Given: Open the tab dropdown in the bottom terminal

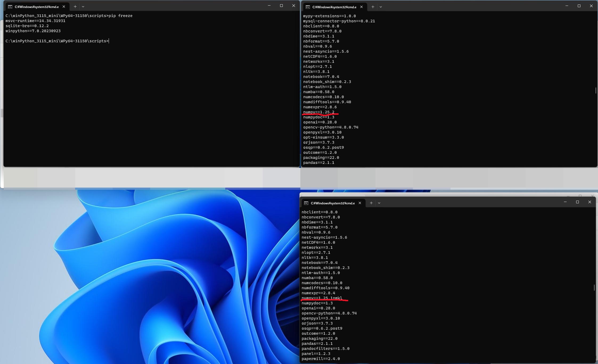Looking at the screenshot, I should click(x=379, y=203).
